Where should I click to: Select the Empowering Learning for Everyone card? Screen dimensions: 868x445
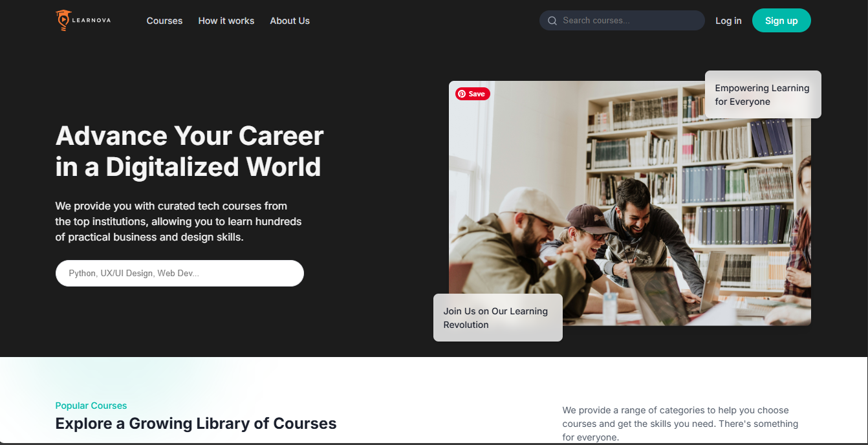click(x=763, y=94)
